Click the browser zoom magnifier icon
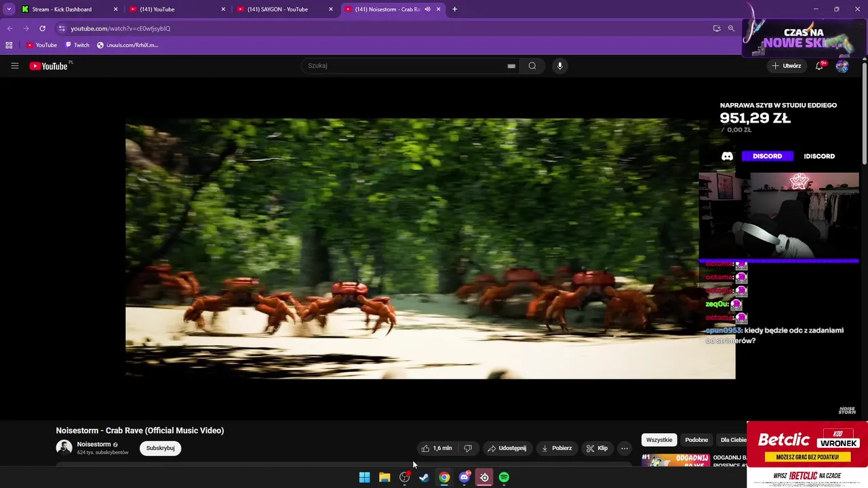 (x=731, y=28)
